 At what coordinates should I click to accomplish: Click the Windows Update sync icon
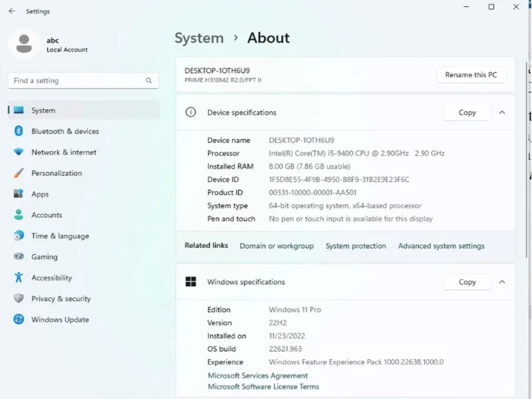pos(19,319)
